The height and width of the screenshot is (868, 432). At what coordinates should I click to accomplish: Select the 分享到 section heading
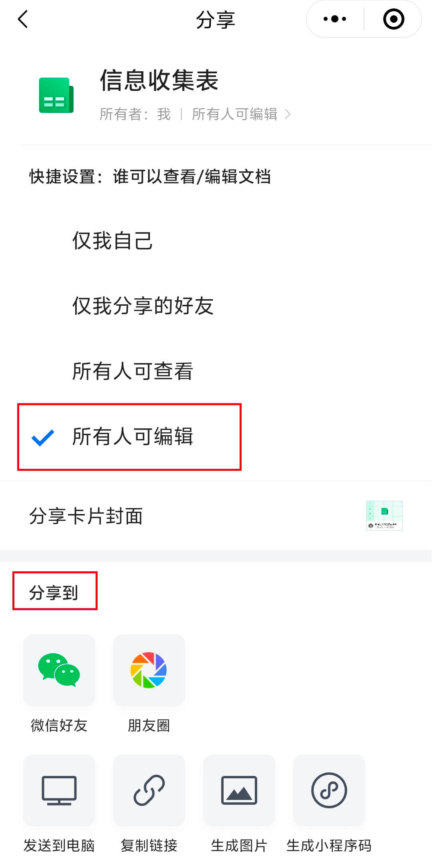click(x=55, y=591)
